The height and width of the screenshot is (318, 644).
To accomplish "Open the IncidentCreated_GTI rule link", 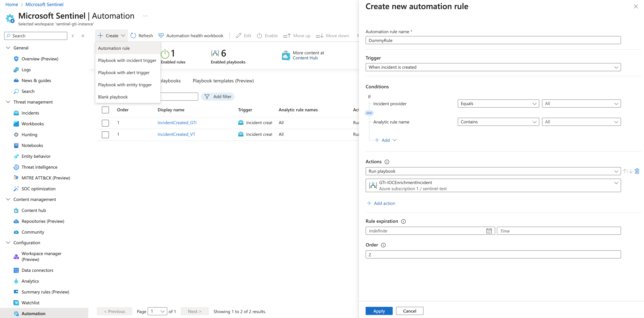I will [x=177, y=123].
